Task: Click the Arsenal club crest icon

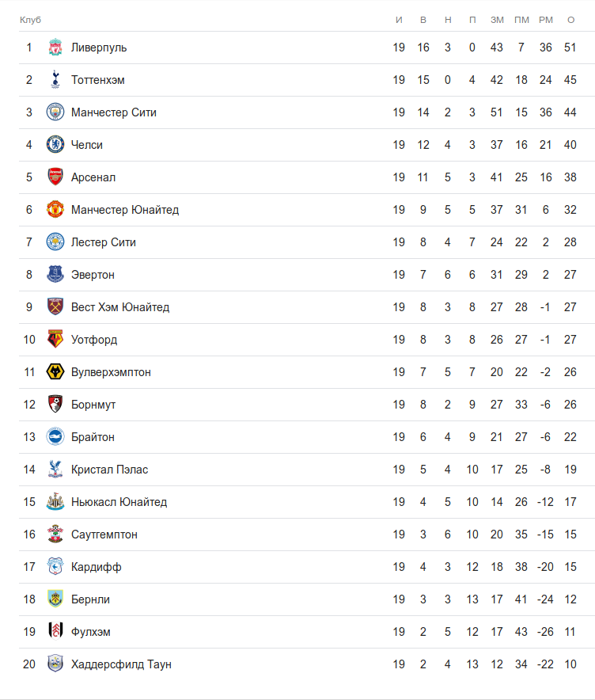Action: [x=55, y=177]
